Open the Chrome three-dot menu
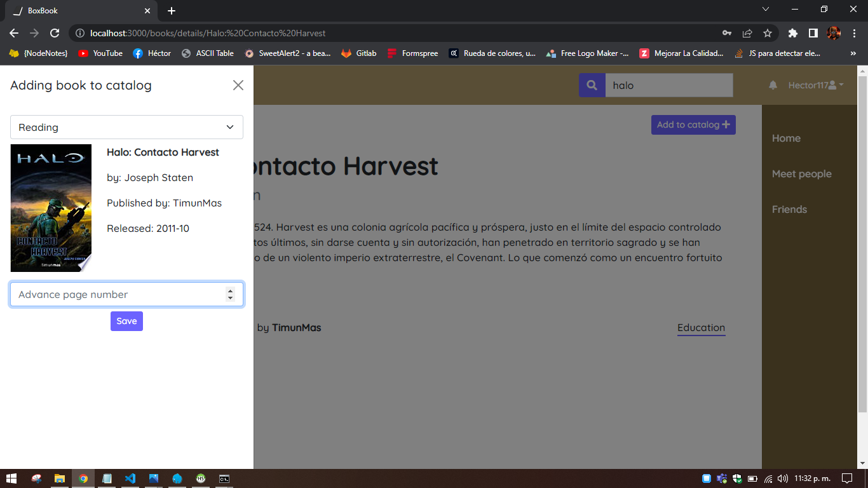868x488 pixels. click(854, 33)
